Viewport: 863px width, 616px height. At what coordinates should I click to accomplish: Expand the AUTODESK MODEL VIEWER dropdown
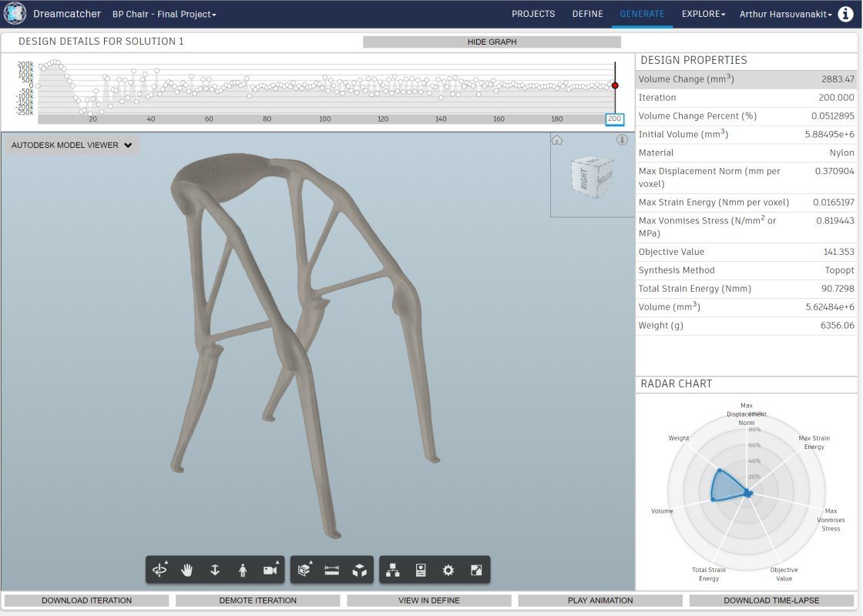tap(71, 145)
